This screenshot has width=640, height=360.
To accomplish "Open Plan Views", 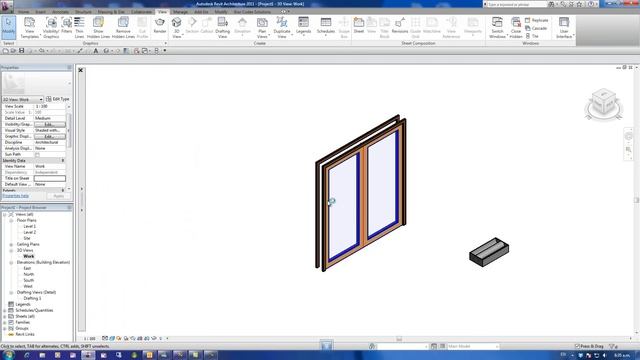I will click(262, 27).
